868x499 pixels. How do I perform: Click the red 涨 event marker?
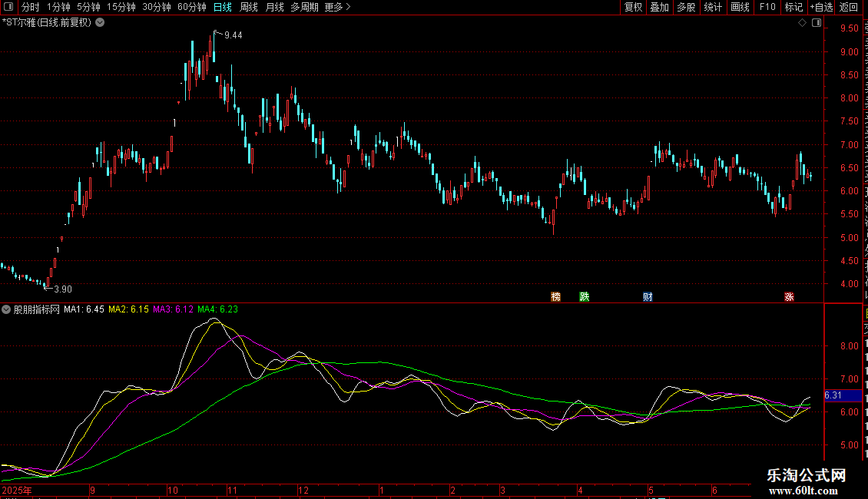point(789,296)
